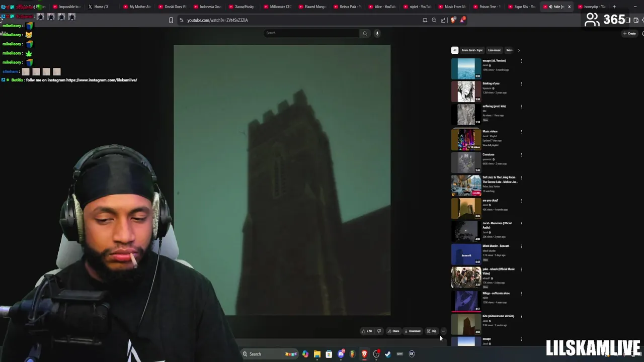Open more actions ellipsis beside Clip
Viewport: 644px width, 362px height.
coord(443,331)
